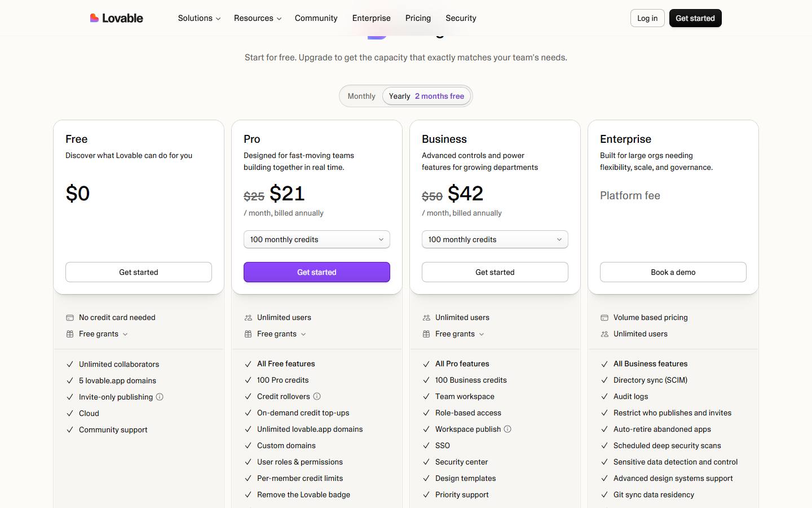Screen dimensions: 812x508
Task: Switch billing to Monthly
Action: pos(361,96)
